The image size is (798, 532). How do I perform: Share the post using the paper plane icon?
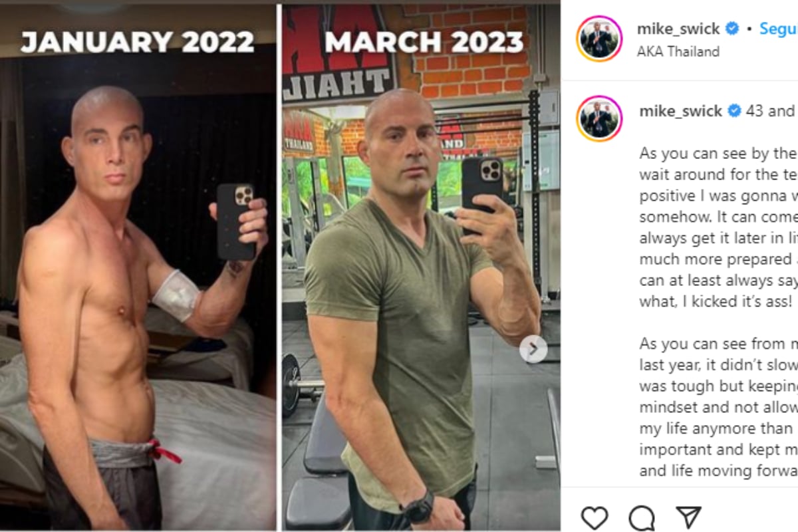click(x=688, y=517)
